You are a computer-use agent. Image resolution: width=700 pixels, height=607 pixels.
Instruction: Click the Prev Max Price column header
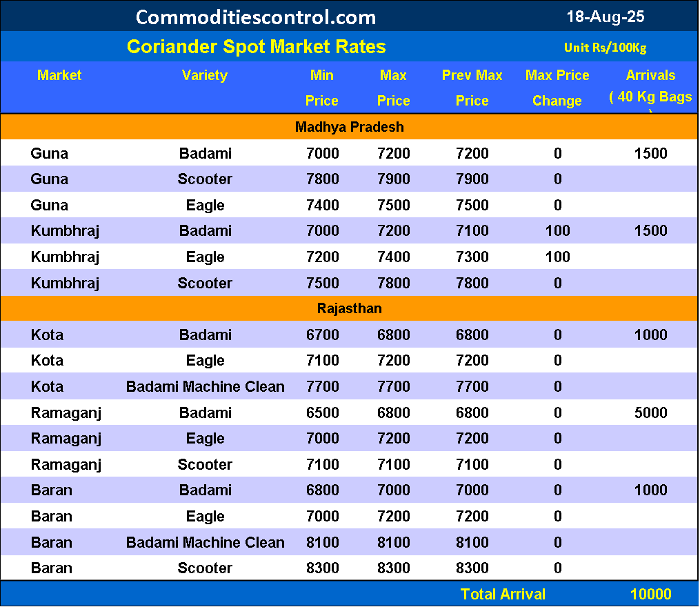coord(472,88)
